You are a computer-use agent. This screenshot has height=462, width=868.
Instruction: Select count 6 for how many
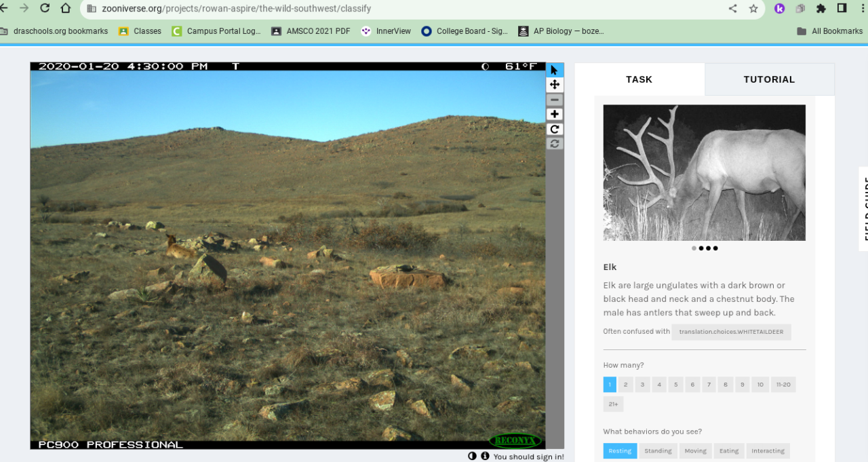[692, 385]
